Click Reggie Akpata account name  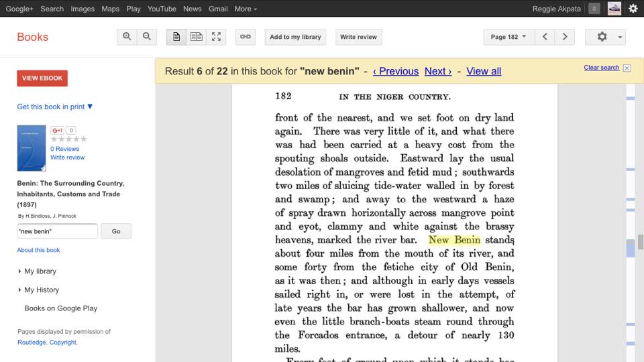[x=557, y=9]
